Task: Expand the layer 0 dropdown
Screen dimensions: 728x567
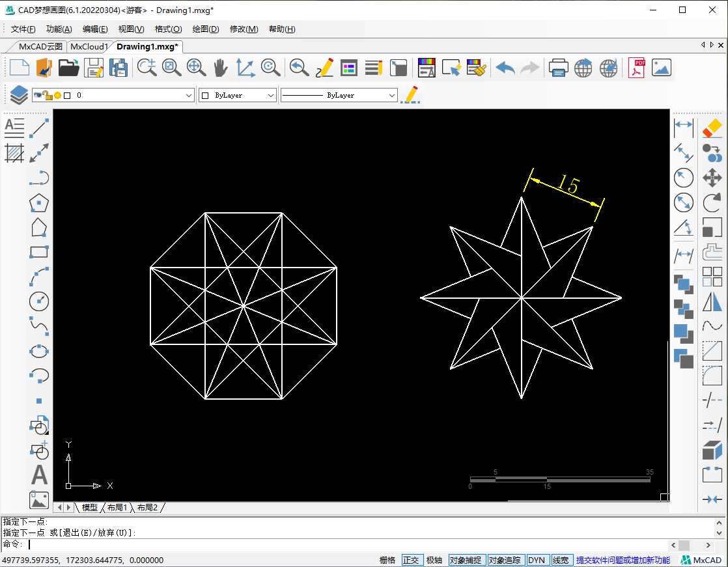Action: [189, 96]
